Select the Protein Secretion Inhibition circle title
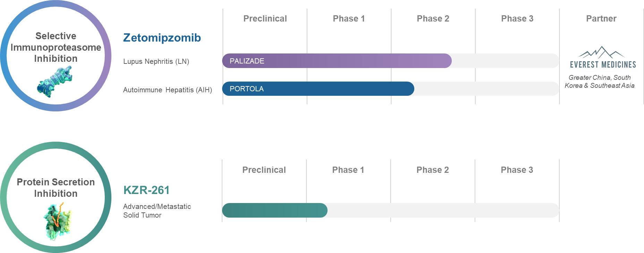The image size is (644, 253). pos(56,187)
